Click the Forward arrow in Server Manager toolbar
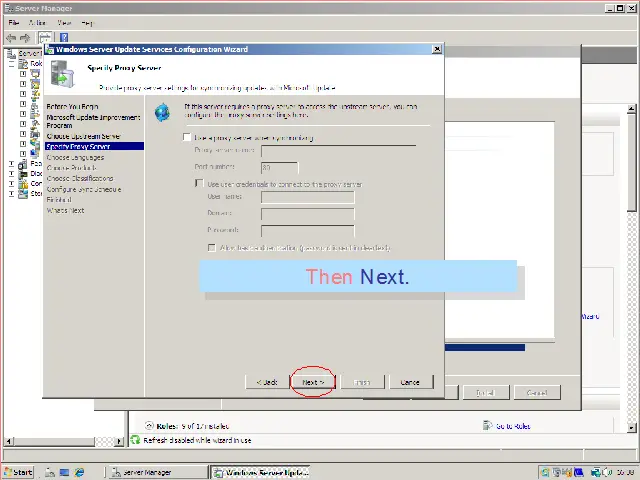Image resolution: width=640 pixels, height=480 pixels. tap(25, 38)
